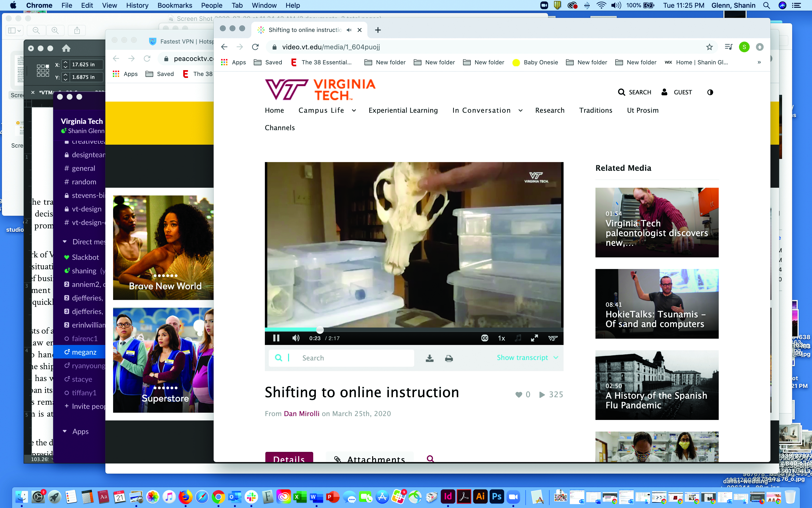Collapse Direct messages section in Slack
This screenshot has height=508, width=812.
(65, 242)
